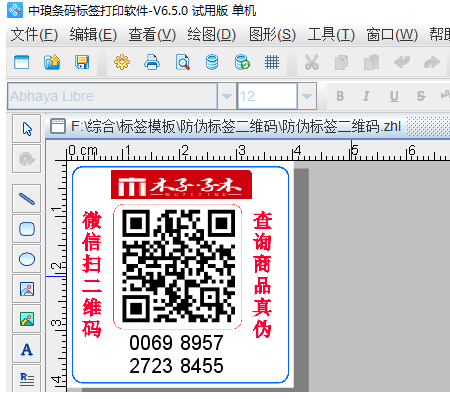Screen dimensions: 450x399
Task: Click the New document icon
Action: click(x=22, y=62)
